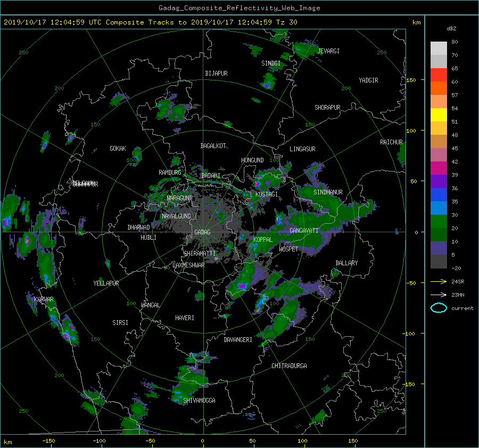Click the purple 10 dBZ legend swatch
The height and width of the screenshot is (448, 479).
point(439,248)
